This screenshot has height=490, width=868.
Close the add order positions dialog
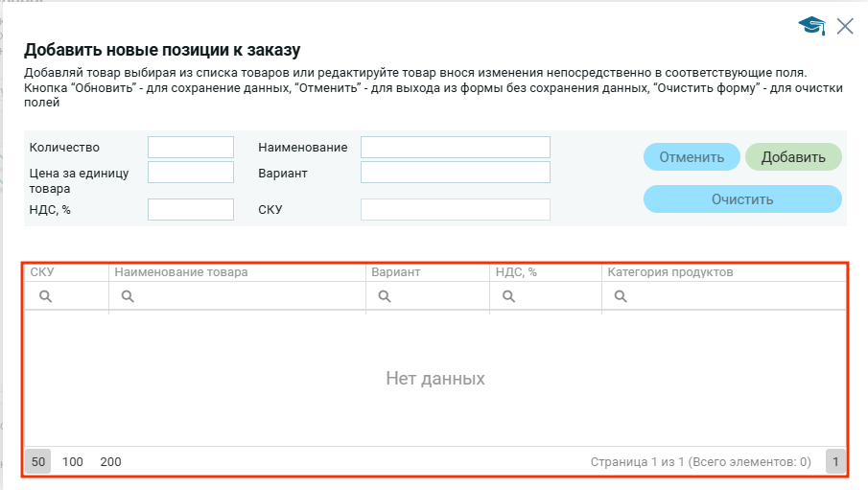[845, 26]
